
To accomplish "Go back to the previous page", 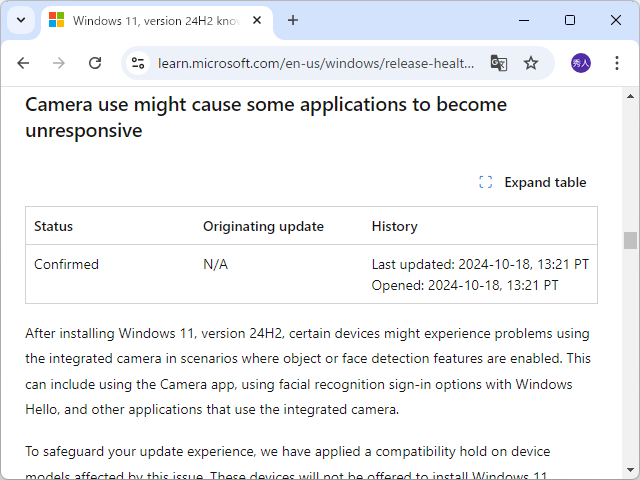I will 23,63.
